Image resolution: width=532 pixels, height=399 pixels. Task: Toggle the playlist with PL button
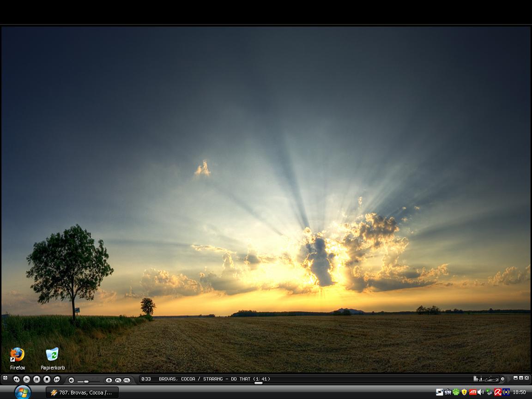[x=118, y=380]
